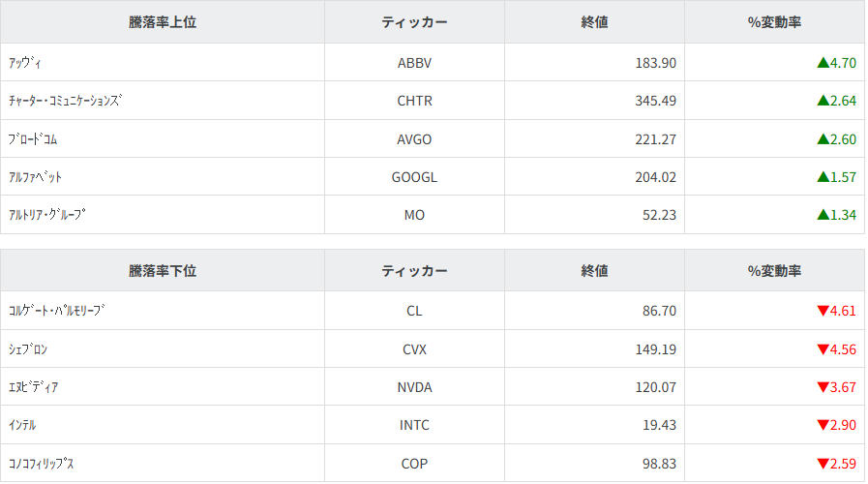The image size is (868, 484).
Task: Click the INTC ticker symbol
Action: (414, 425)
